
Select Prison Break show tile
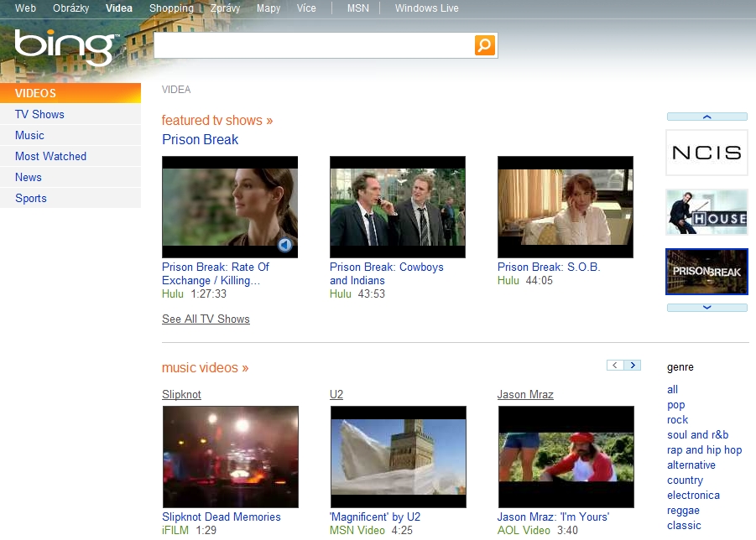(706, 272)
